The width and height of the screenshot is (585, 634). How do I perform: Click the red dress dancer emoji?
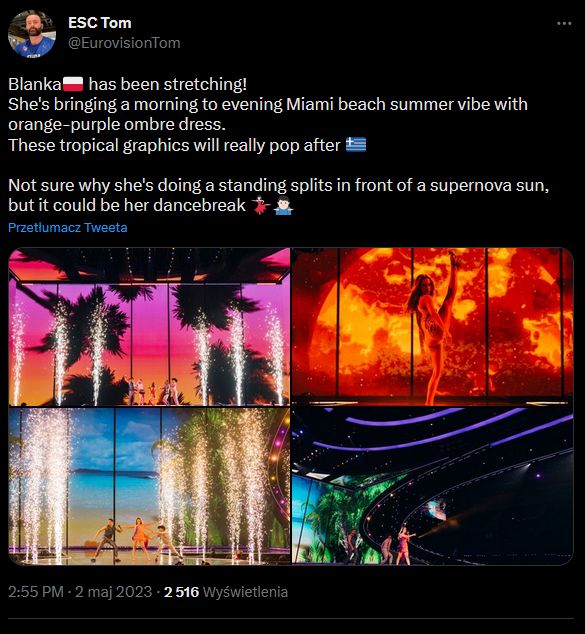261,205
